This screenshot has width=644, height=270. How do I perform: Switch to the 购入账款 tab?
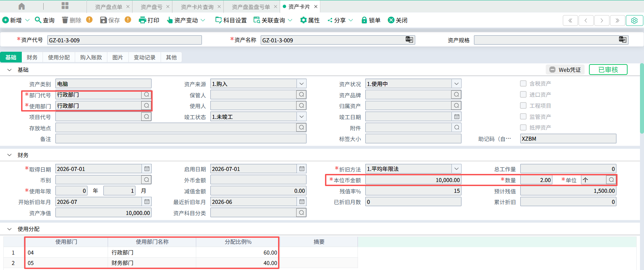click(x=91, y=57)
